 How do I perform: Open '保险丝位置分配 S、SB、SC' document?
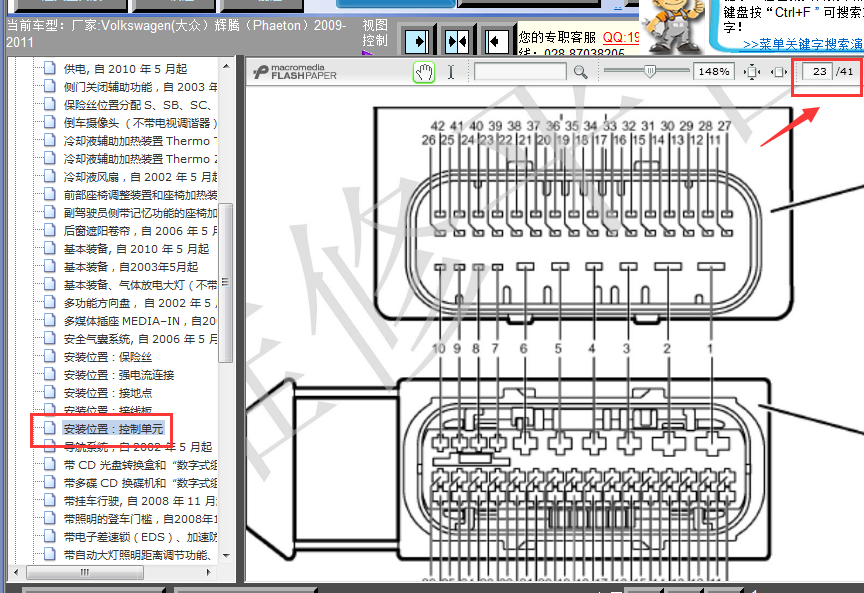[138, 105]
